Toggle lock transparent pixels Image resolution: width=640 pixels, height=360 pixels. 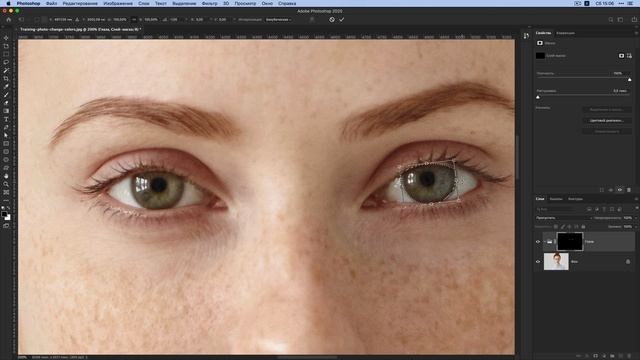[x=556, y=227]
